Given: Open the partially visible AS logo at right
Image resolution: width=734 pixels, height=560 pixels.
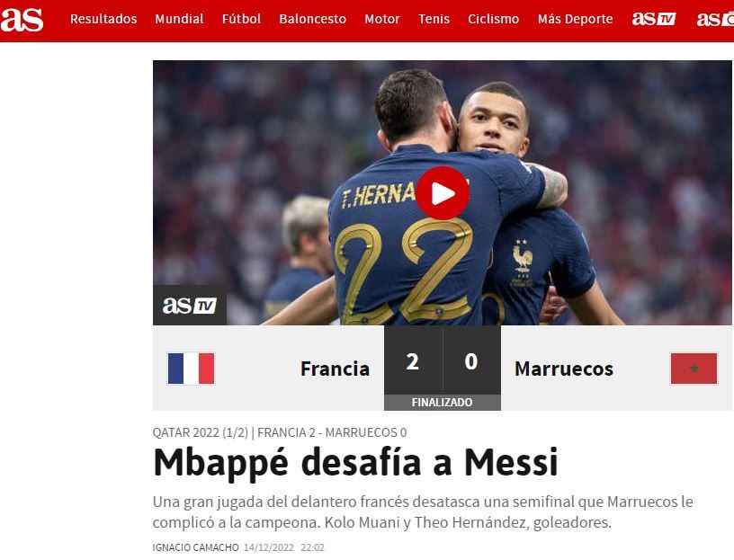Looking at the screenshot, I should 715,19.
